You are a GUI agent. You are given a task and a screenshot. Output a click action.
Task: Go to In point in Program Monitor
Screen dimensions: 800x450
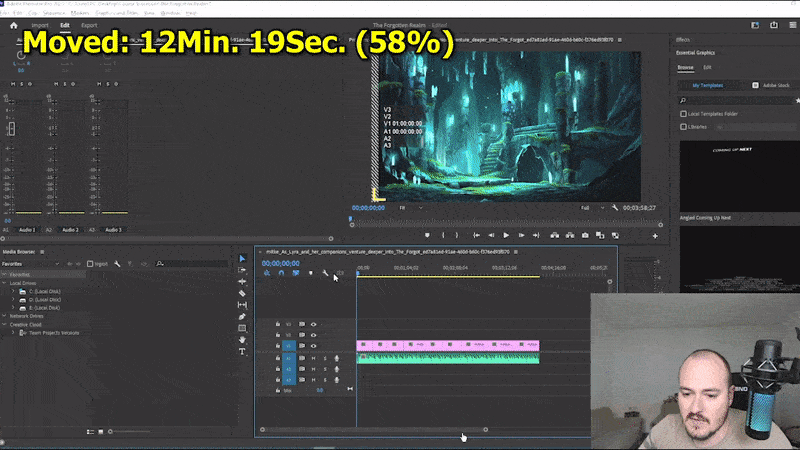point(476,236)
